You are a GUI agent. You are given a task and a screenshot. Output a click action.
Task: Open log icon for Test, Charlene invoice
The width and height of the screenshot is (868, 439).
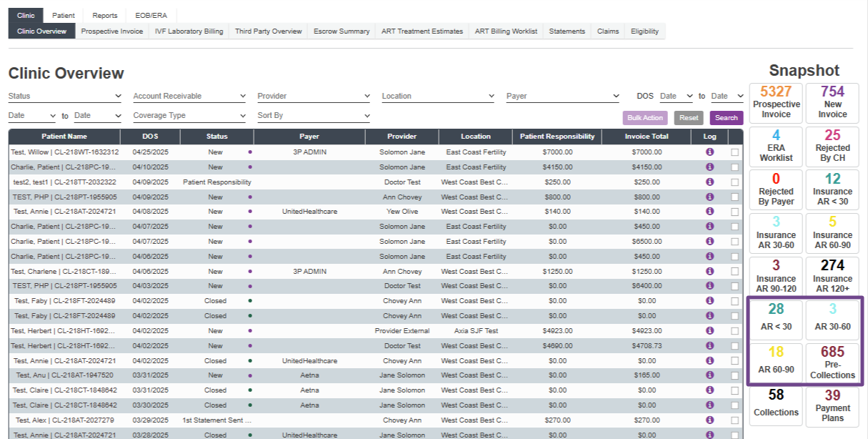pos(709,271)
